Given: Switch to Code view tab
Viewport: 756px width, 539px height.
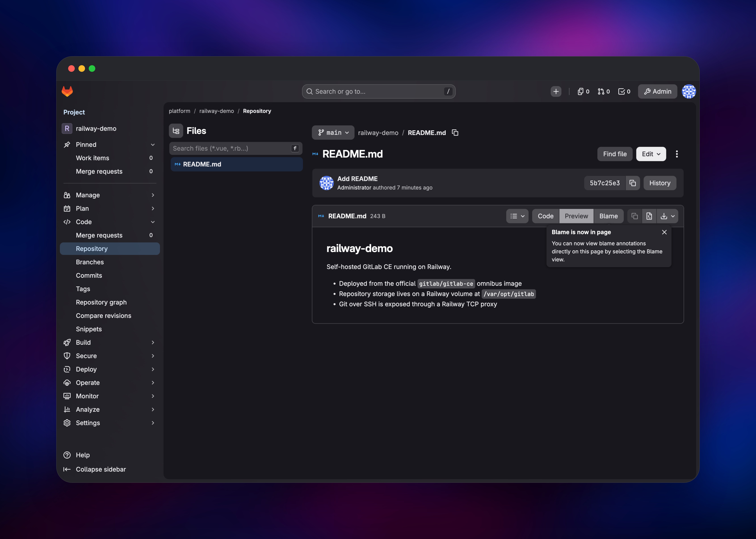Looking at the screenshot, I should click(546, 216).
